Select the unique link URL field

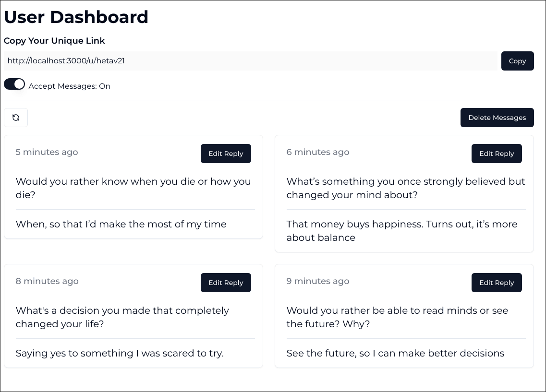pyautogui.click(x=251, y=61)
